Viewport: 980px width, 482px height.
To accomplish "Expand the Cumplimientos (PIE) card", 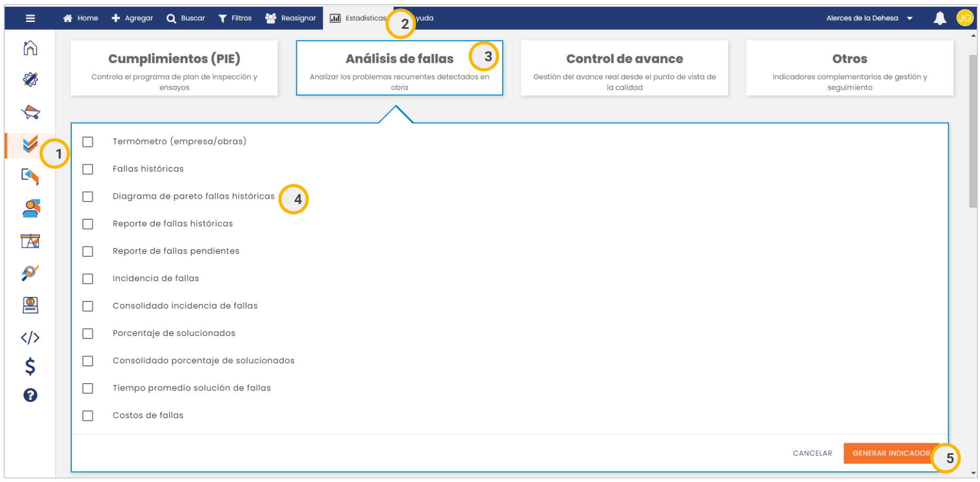I will coord(174,68).
